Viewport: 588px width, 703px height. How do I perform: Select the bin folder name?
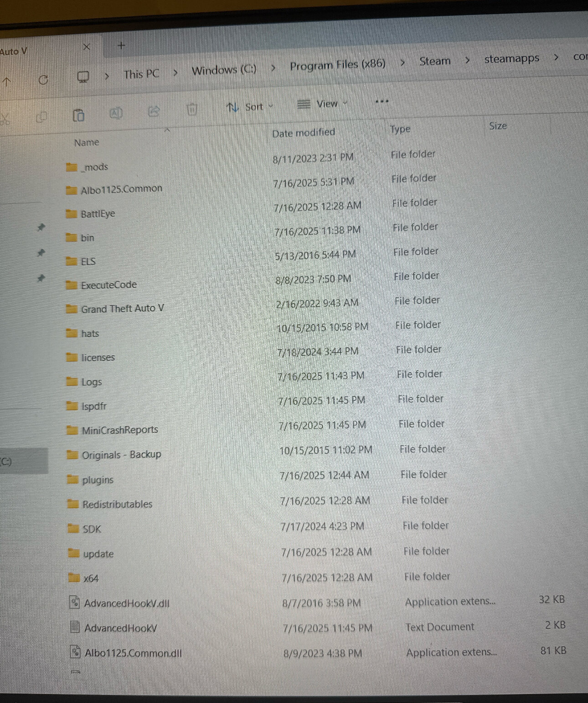pos(88,238)
